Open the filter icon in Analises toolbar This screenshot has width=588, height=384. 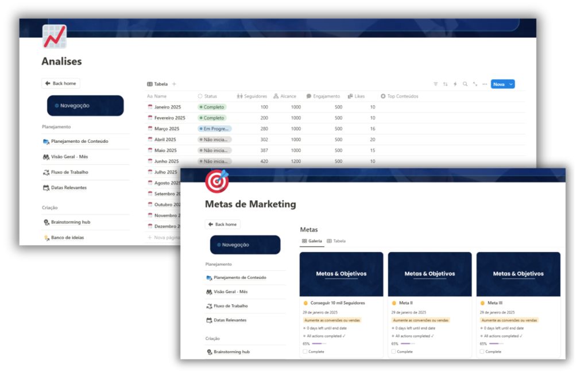click(x=435, y=84)
